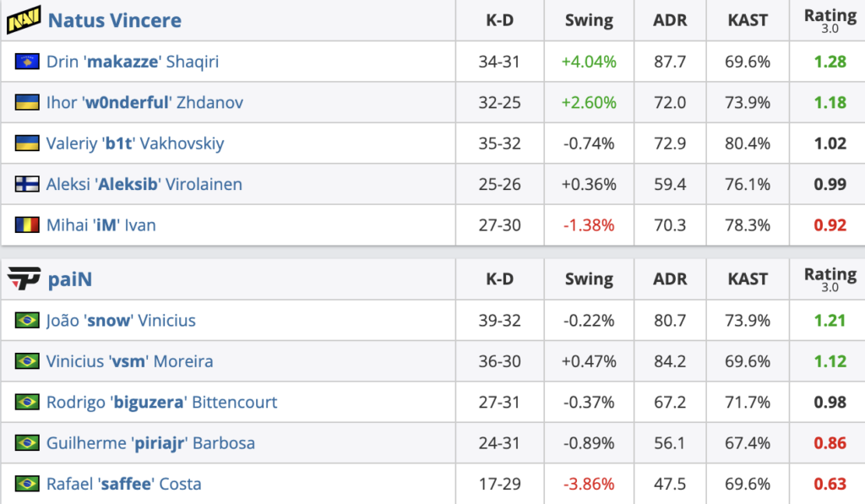Open Drin 'makazze' Shaqiri player profile
Viewport: 865px width, 504px height.
click(x=133, y=62)
